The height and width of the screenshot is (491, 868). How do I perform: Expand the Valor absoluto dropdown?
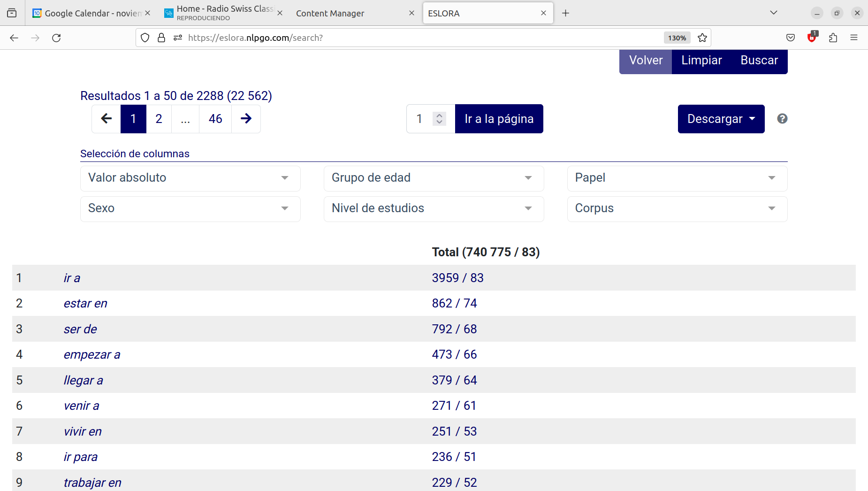[x=190, y=178]
